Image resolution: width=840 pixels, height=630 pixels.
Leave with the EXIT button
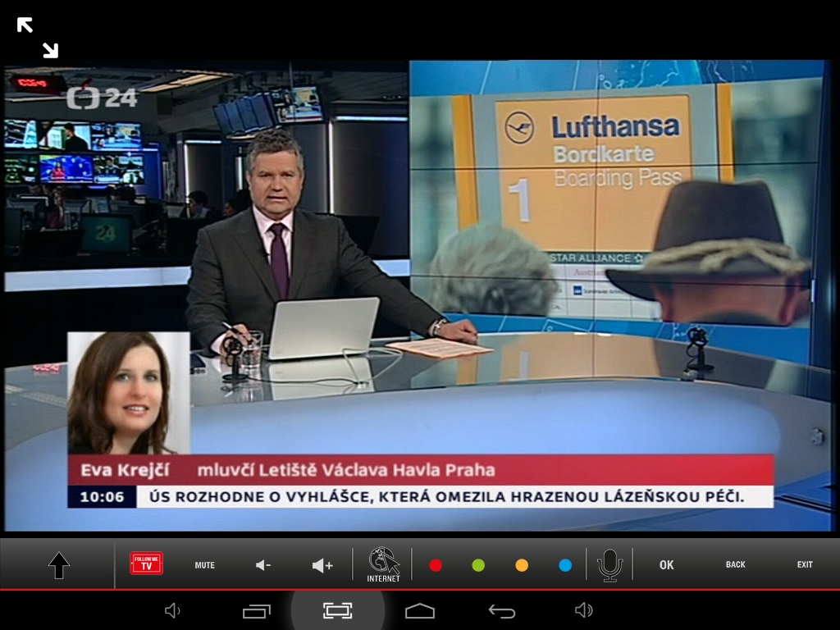(805, 564)
